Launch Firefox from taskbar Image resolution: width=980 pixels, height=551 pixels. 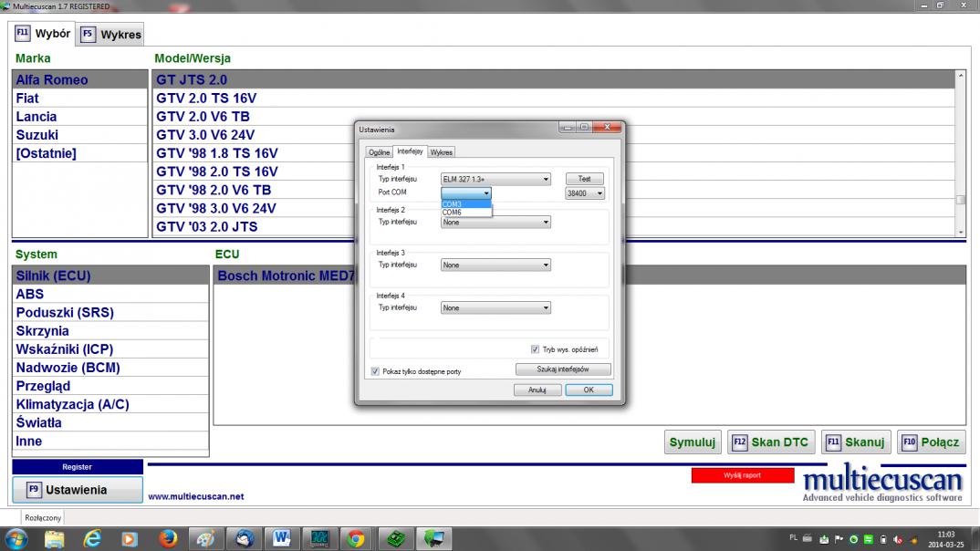168,538
